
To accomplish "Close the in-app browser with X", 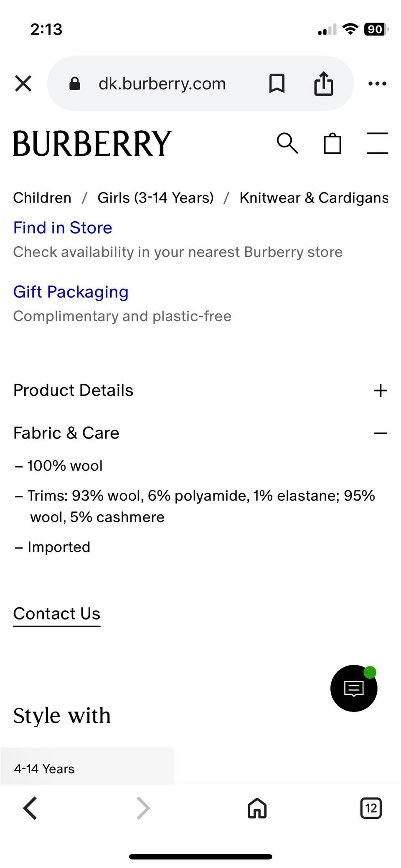I will pos(23,84).
